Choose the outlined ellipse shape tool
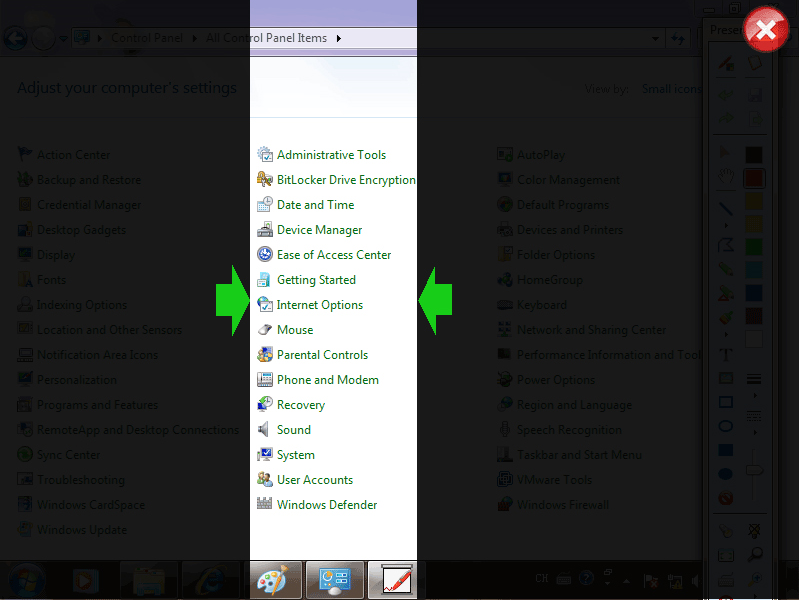799x600 pixels. [726, 426]
